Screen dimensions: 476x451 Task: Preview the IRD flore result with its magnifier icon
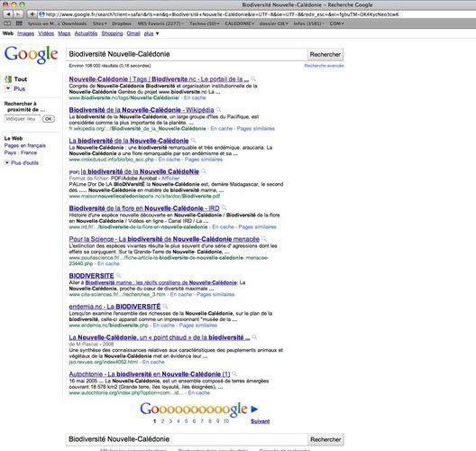coord(224,208)
